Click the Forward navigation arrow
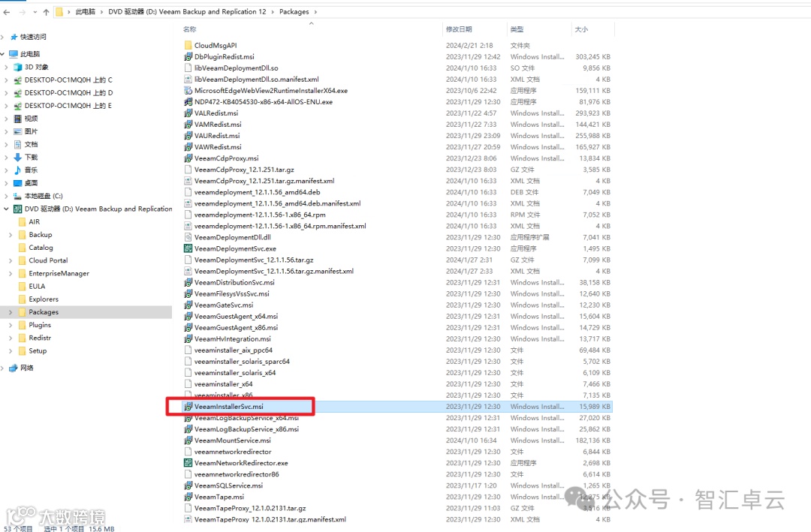 pos(23,12)
